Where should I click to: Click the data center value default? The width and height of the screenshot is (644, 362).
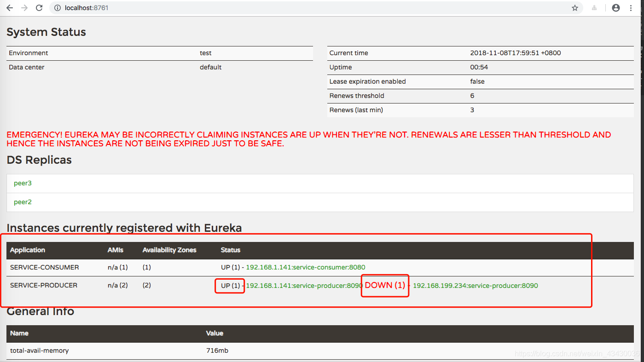[210, 67]
